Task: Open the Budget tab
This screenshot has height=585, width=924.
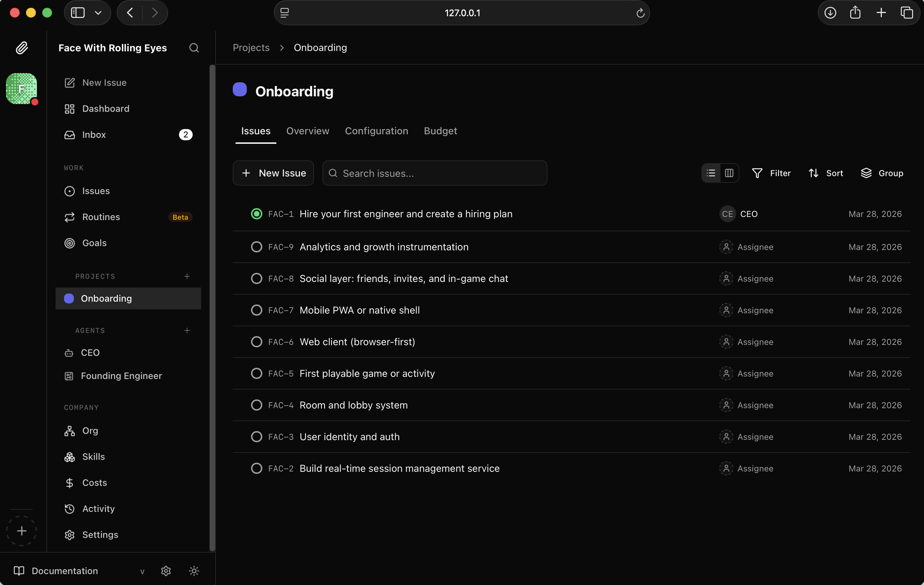Action: click(x=440, y=131)
